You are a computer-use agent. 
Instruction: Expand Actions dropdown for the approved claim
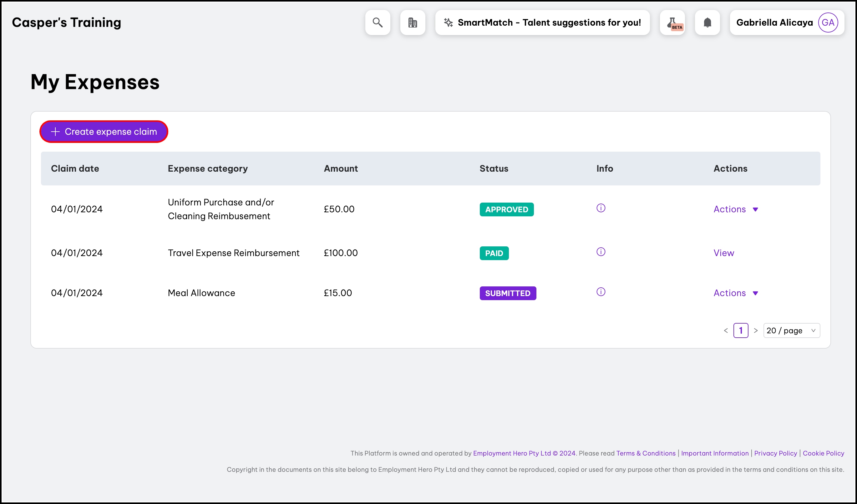736,209
